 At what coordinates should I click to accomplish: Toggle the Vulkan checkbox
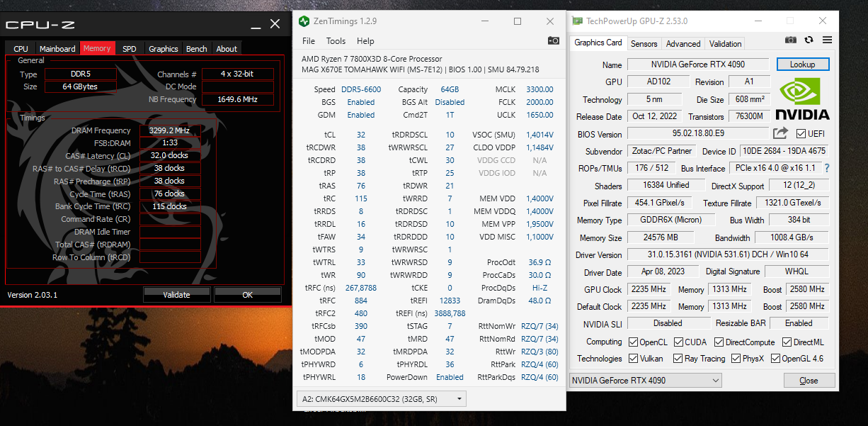[634, 359]
